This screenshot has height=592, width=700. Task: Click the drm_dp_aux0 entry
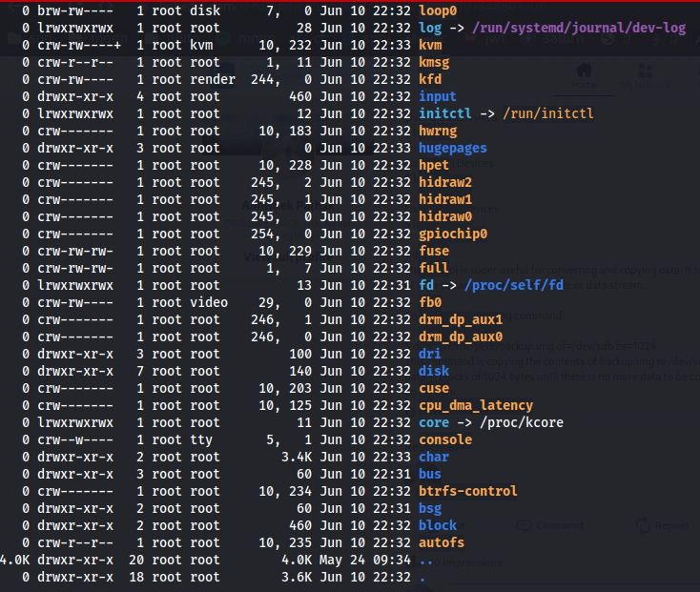pos(461,337)
